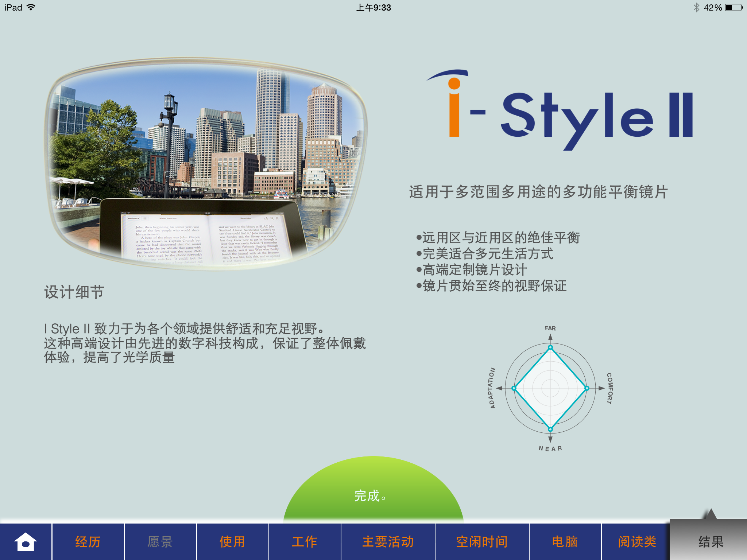Select the 结果 results tab

(711, 542)
